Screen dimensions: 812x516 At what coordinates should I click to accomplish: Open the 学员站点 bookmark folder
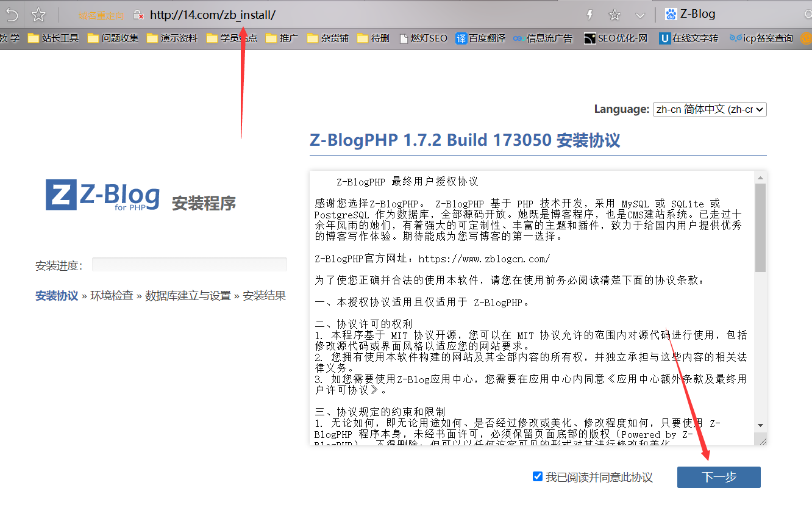[232, 38]
